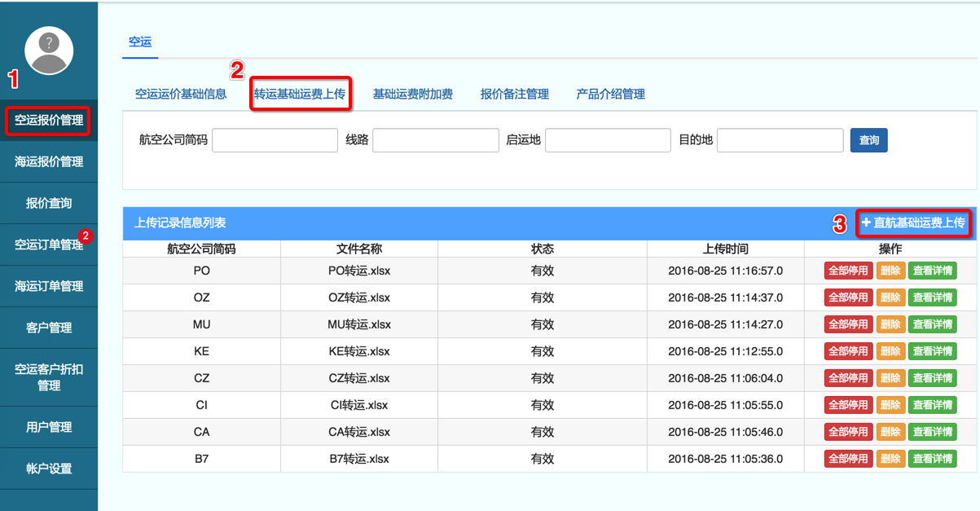Select 客户管理 in the sidebar
This screenshot has height=511, width=980.
pyautogui.click(x=49, y=328)
